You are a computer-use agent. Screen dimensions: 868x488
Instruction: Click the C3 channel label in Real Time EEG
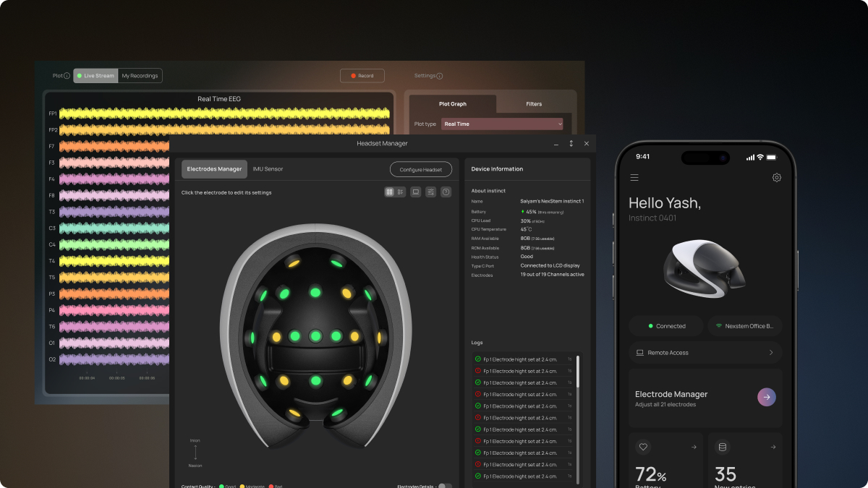coord(52,228)
